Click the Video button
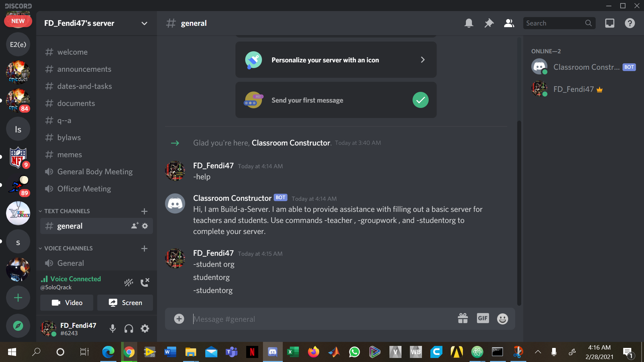Screen dimensions: 644x362 [x=67, y=303]
